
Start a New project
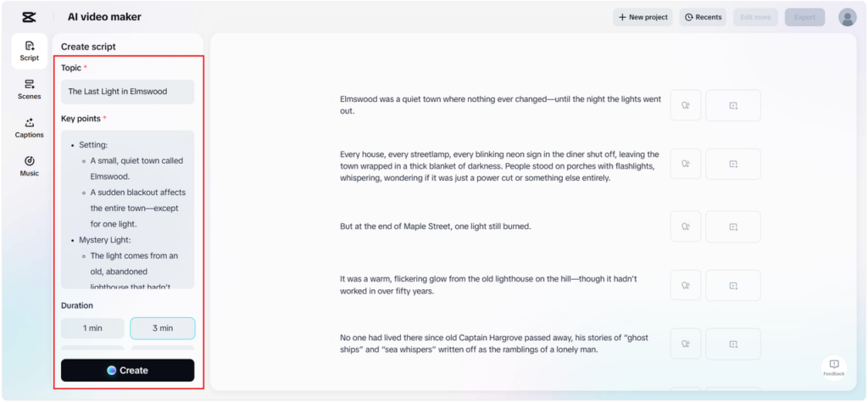coord(643,17)
